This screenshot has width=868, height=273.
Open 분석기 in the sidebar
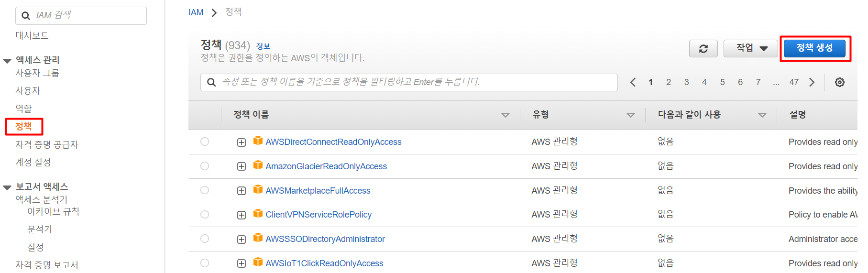40,229
